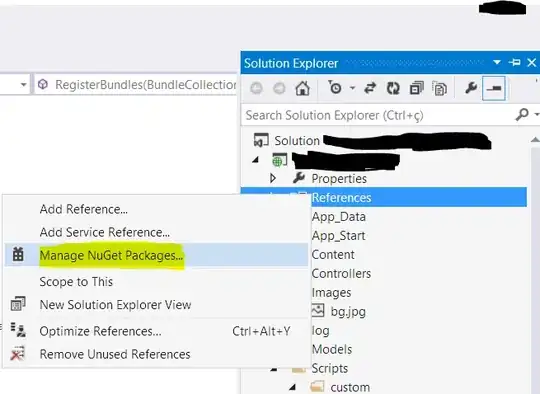
Task: Select the App_Data folder
Action: point(339,217)
